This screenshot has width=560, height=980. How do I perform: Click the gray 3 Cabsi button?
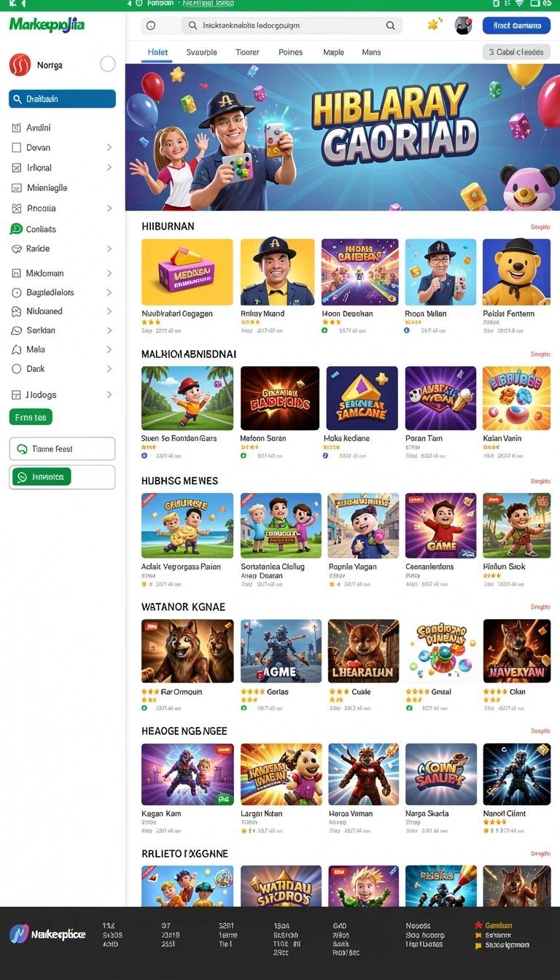[x=516, y=52]
